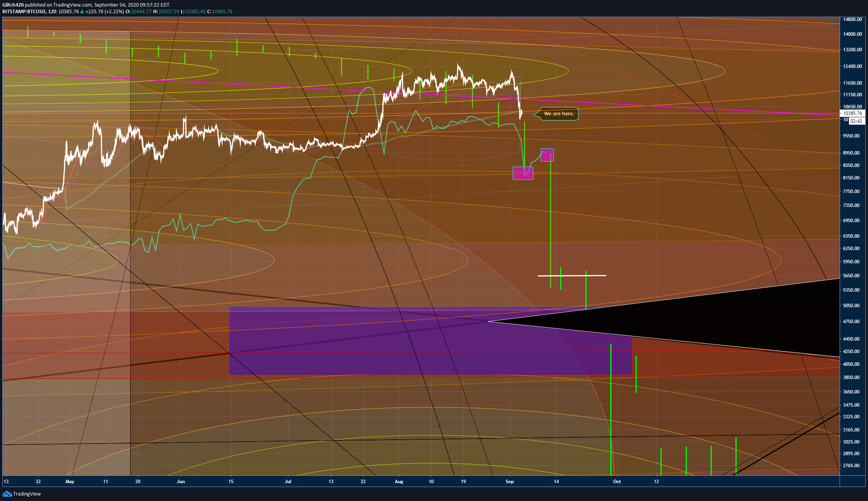Click the 8550.00 price axis label
Screen dimensions: 868x501
tap(851, 165)
